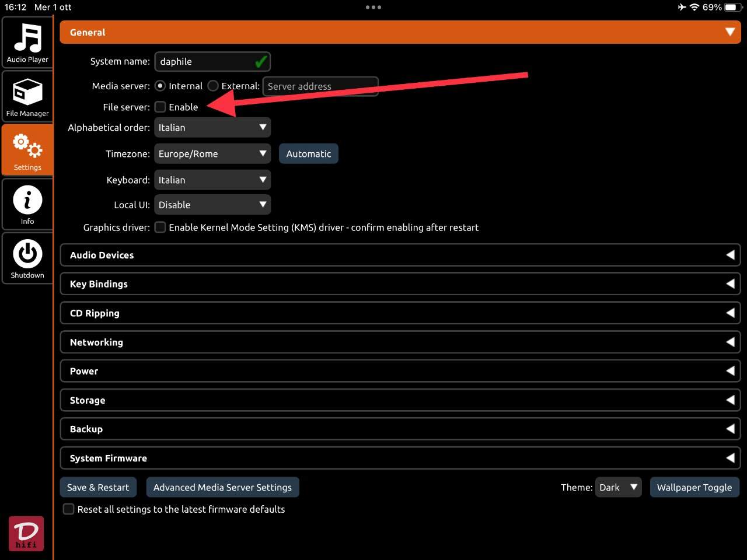Enable the File server checkbox
The width and height of the screenshot is (747, 560).
pyautogui.click(x=160, y=107)
